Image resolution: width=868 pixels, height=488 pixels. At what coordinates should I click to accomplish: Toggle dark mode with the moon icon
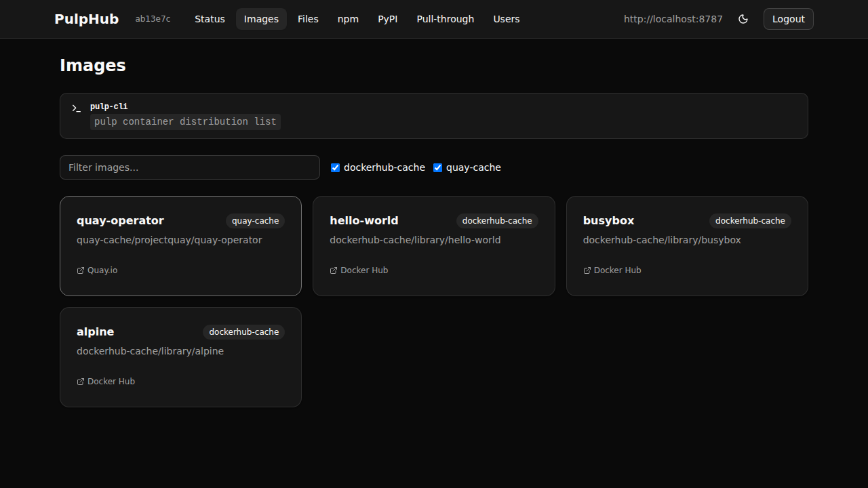(743, 19)
